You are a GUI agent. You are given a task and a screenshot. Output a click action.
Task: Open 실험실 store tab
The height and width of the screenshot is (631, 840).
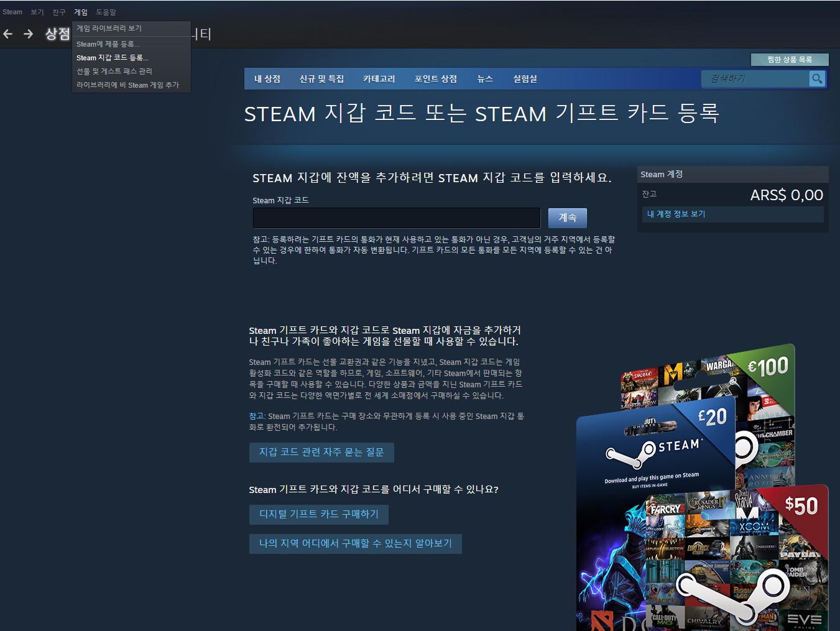point(525,79)
